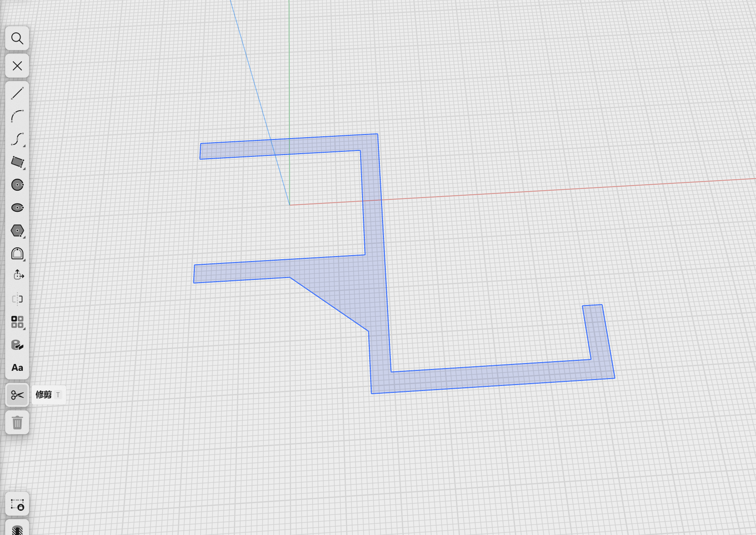
Task: Activate the Move/Rotate arrows tool
Action: (x=17, y=275)
